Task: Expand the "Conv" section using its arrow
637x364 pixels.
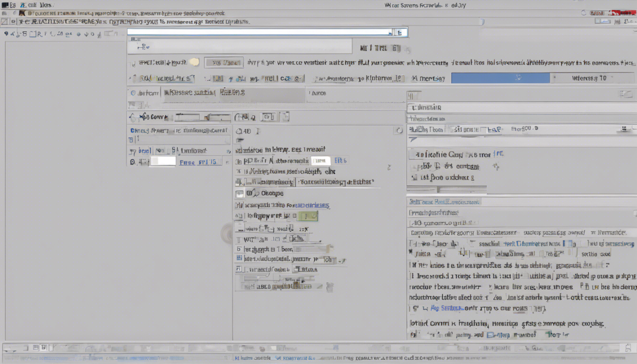Action: point(132,117)
